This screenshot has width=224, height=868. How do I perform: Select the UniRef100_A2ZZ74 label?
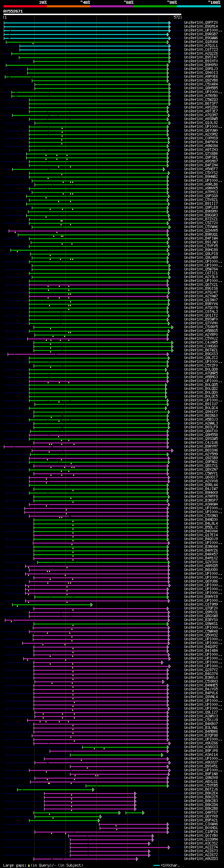tap(201, 847)
